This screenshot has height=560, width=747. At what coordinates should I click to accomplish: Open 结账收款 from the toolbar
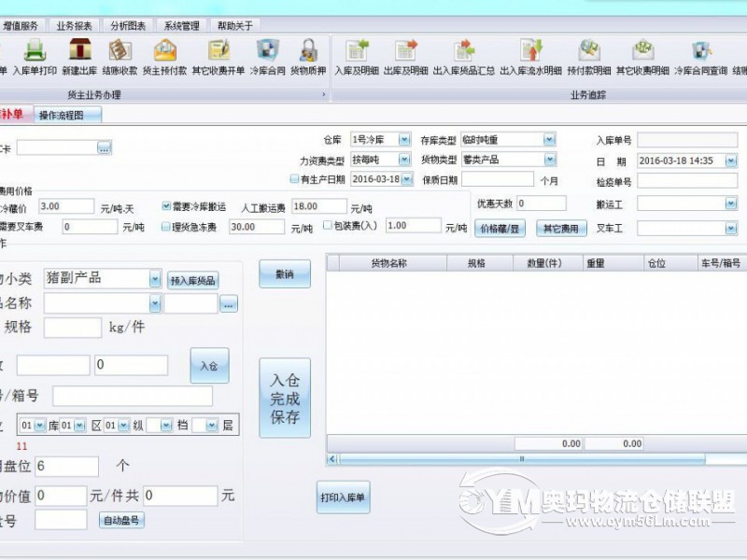120,57
